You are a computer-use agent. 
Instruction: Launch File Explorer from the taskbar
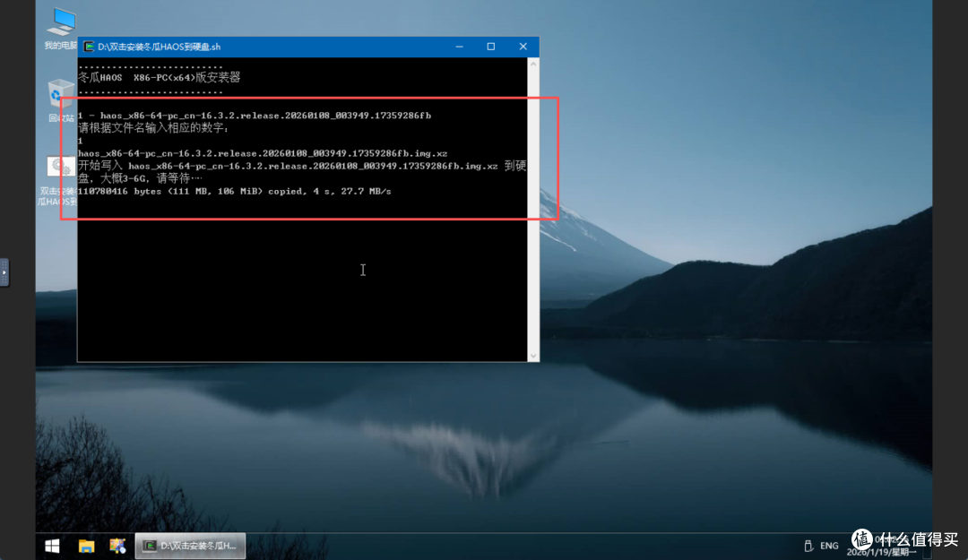click(86, 546)
